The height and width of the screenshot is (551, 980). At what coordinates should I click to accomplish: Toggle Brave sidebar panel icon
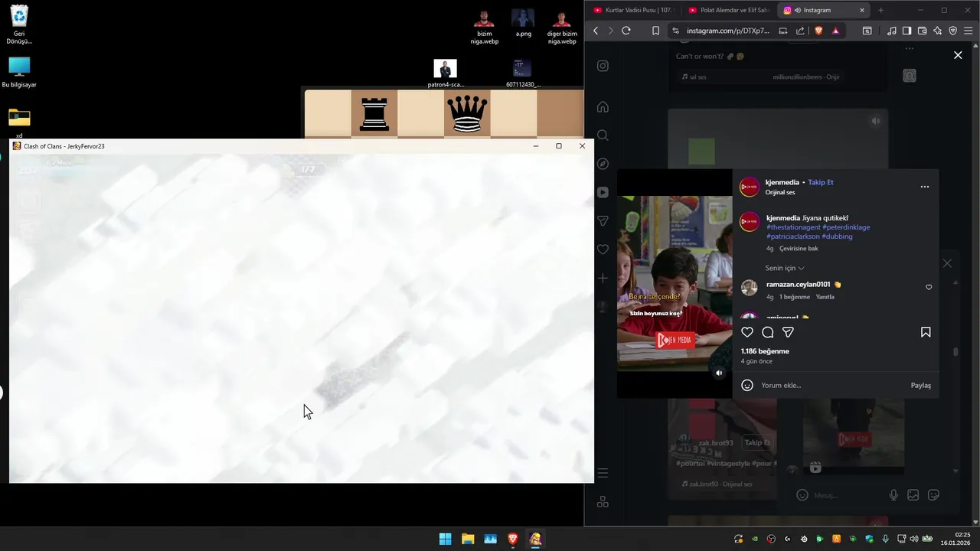pyautogui.click(x=906, y=31)
